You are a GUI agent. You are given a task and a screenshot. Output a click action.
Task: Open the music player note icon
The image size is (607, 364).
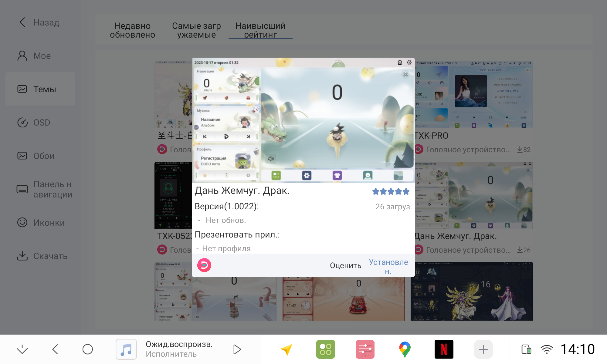tap(126, 349)
